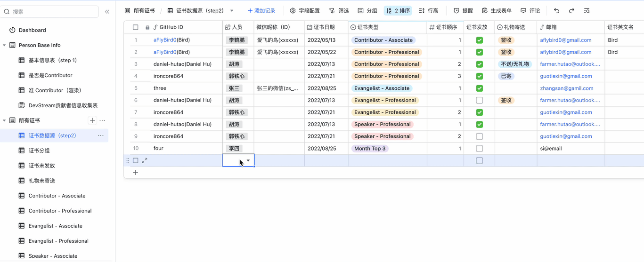The image size is (644, 262).
Task: Click plus icon beside 所有证书 in sidebar
Action: tap(92, 120)
